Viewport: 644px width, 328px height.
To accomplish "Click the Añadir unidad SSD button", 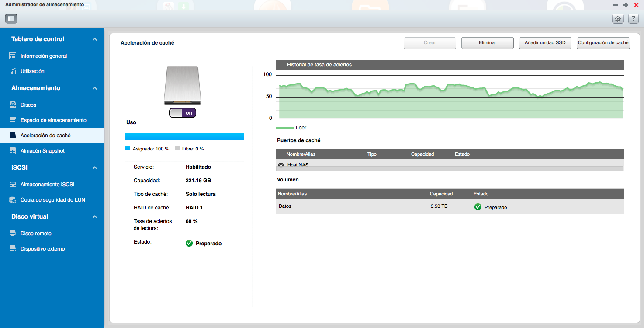I will pos(545,43).
